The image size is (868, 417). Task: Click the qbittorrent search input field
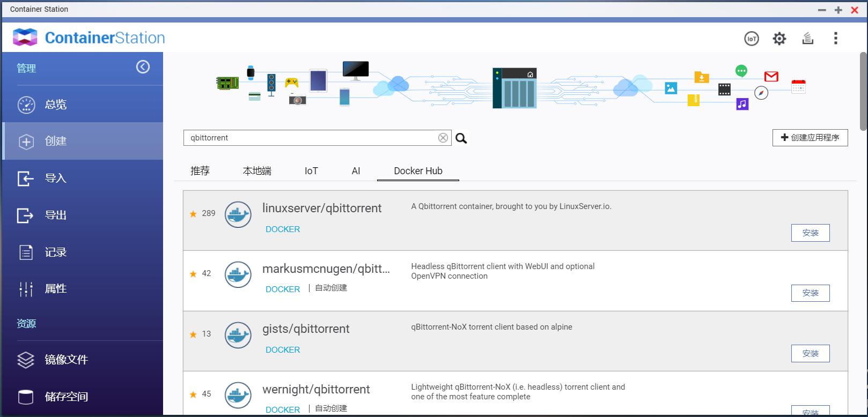pyautogui.click(x=311, y=138)
